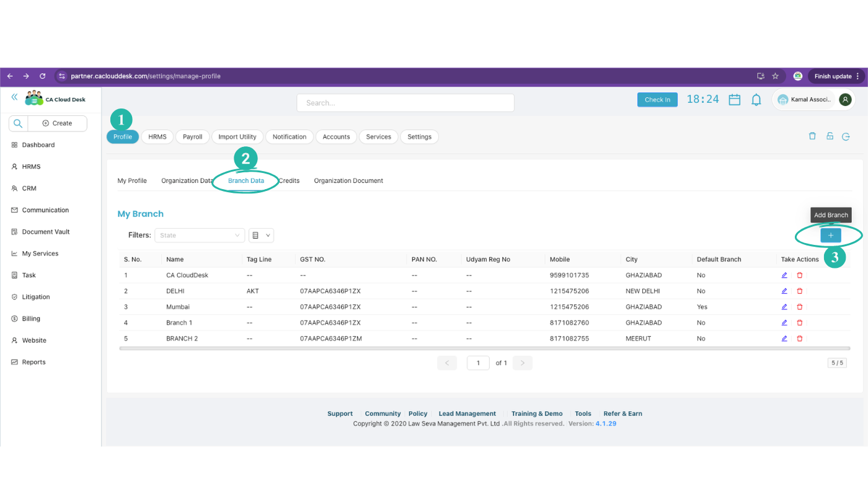Click the edit icon for the DELHI branch
868x496 pixels.
[784, 290]
